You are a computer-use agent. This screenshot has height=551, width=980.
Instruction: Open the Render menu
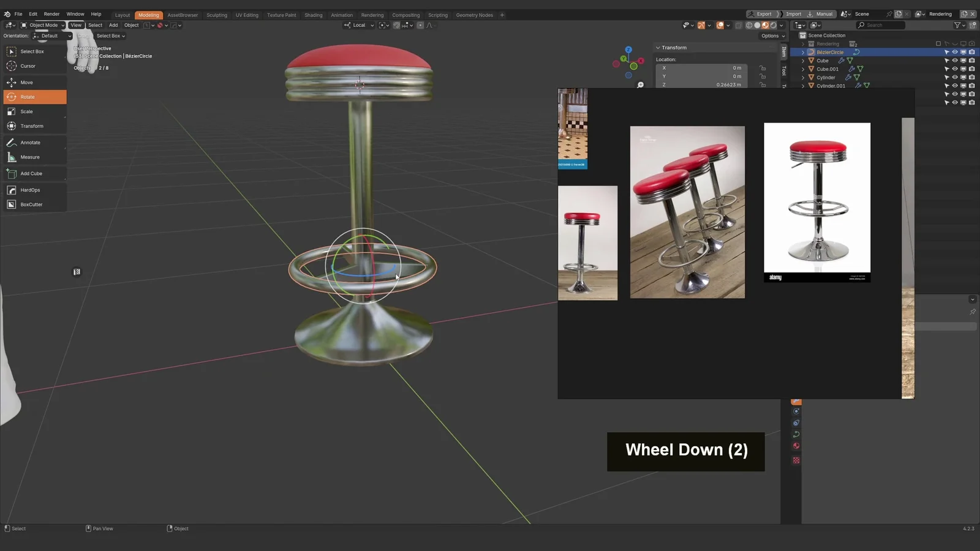tap(51, 13)
